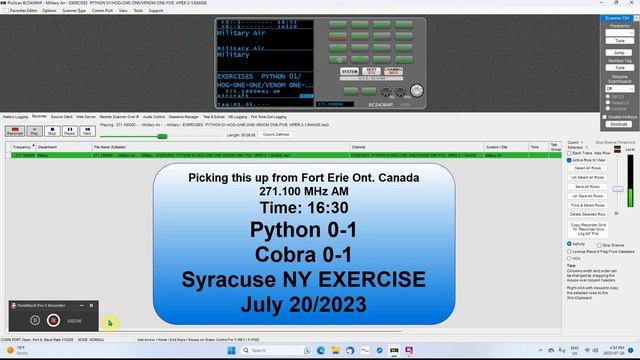The width and height of the screenshot is (640, 360).
Task: Click the Save All Rows button
Action: click(x=587, y=187)
